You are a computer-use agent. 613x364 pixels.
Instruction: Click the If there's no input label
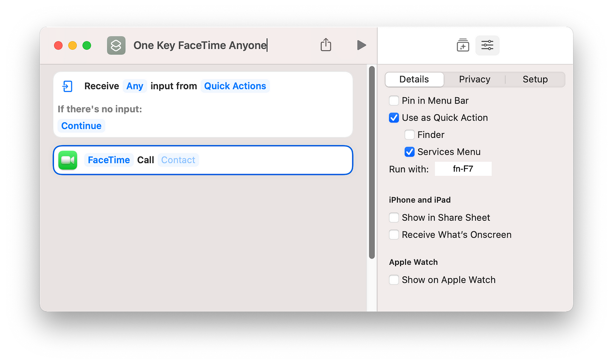click(100, 109)
